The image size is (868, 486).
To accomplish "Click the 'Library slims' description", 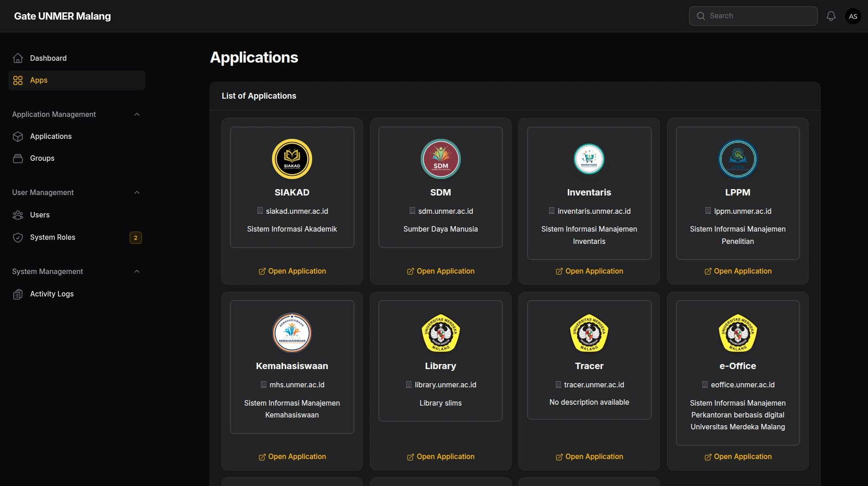I will pos(440,403).
